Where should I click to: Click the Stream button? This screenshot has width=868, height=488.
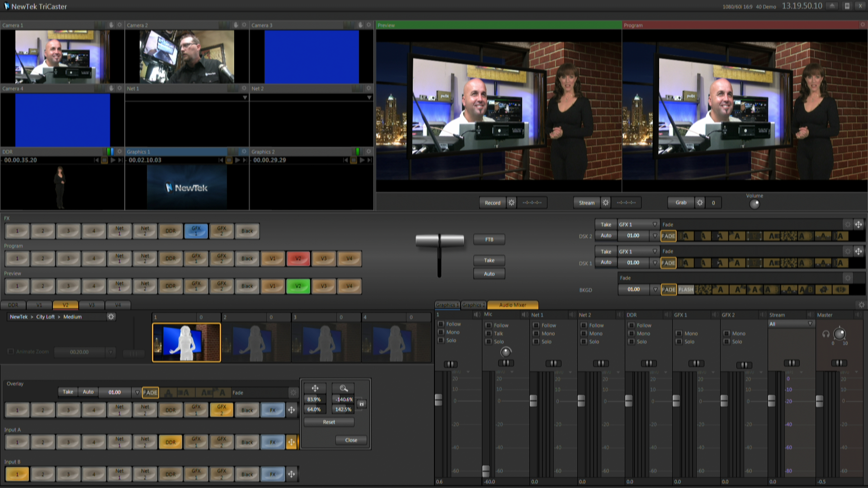[587, 203]
